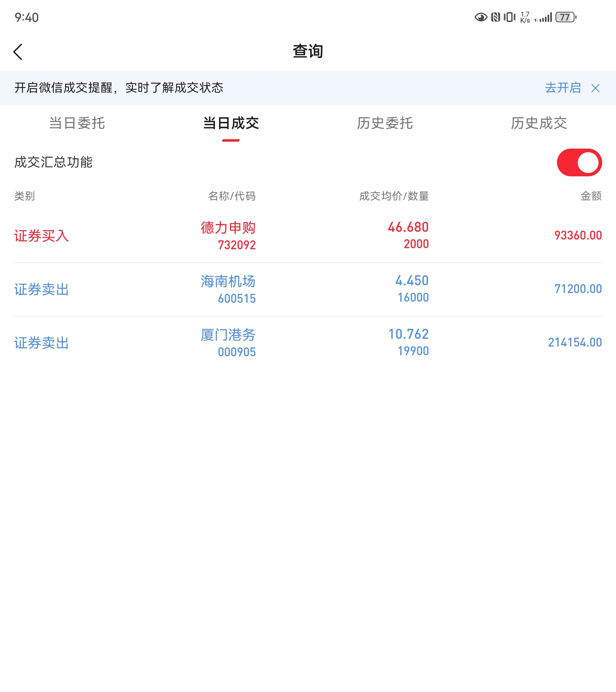Screen dimensions: 616x692
Task: Select the 当日成交 tab
Action: (x=231, y=123)
